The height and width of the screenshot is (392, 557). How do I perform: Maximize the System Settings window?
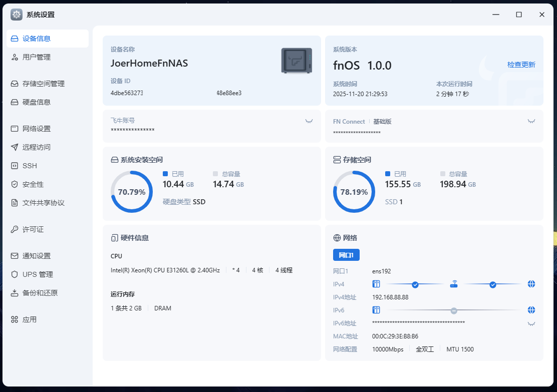pyautogui.click(x=519, y=15)
